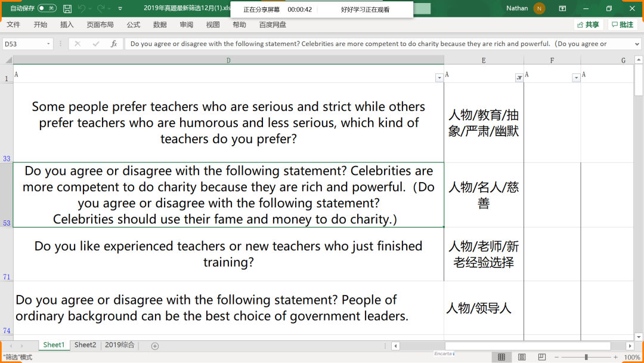Click the Normal view grid icon
This screenshot has height=363, width=644.
(501, 357)
